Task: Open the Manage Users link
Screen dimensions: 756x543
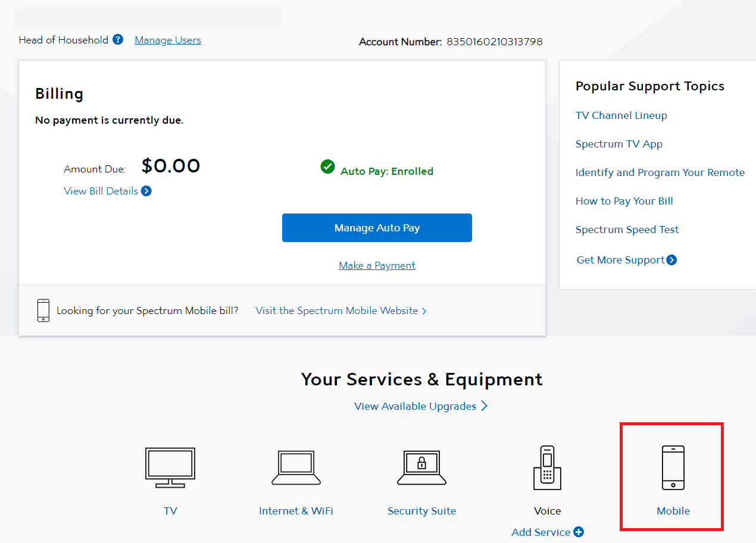Action: pyautogui.click(x=168, y=40)
